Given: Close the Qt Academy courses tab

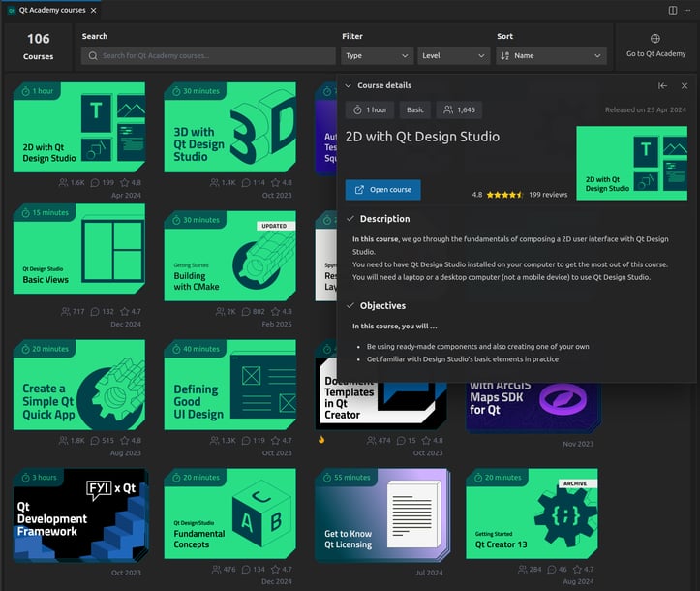Looking at the screenshot, I should click(x=93, y=11).
